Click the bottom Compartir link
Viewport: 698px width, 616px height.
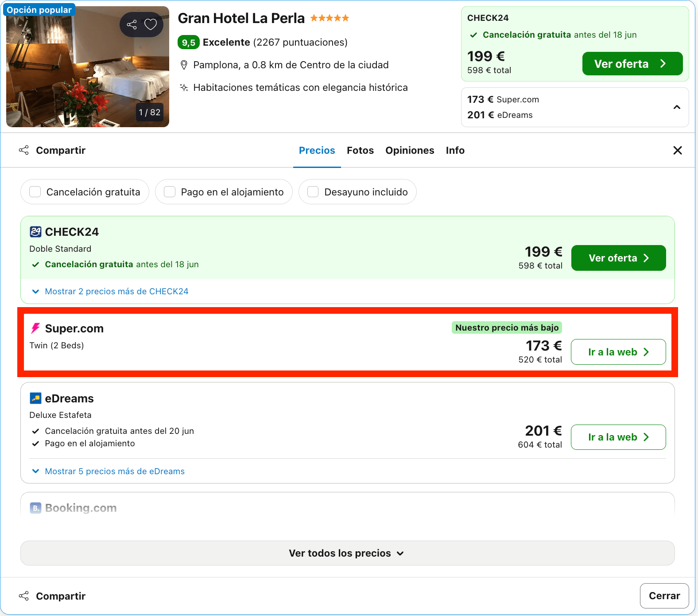pos(61,596)
